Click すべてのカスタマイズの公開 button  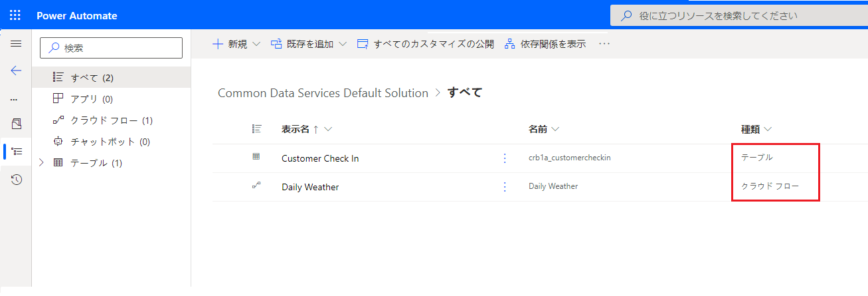click(426, 44)
